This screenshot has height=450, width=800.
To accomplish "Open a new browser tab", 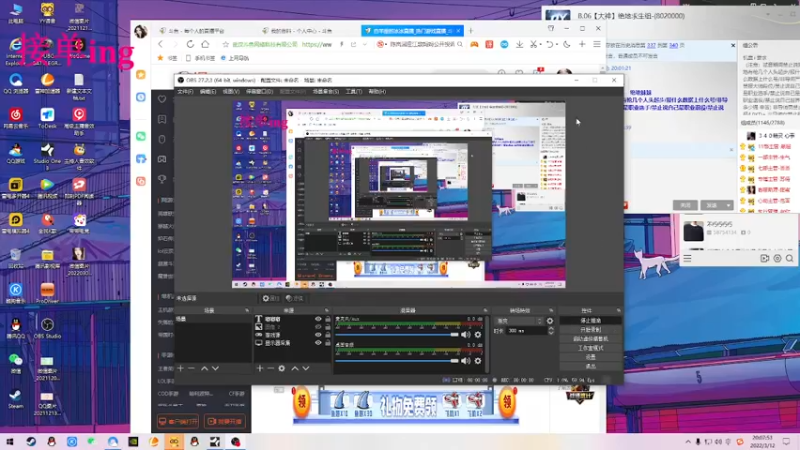I will coord(471,31).
